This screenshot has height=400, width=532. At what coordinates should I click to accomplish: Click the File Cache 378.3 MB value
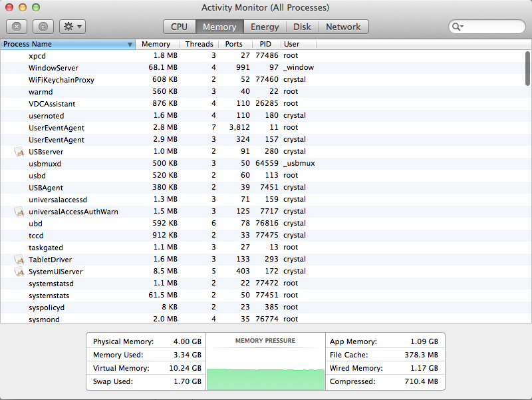tap(421, 355)
